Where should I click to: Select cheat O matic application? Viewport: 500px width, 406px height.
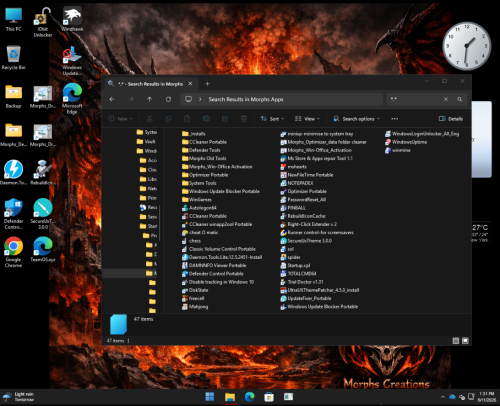click(x=200, y=233)
